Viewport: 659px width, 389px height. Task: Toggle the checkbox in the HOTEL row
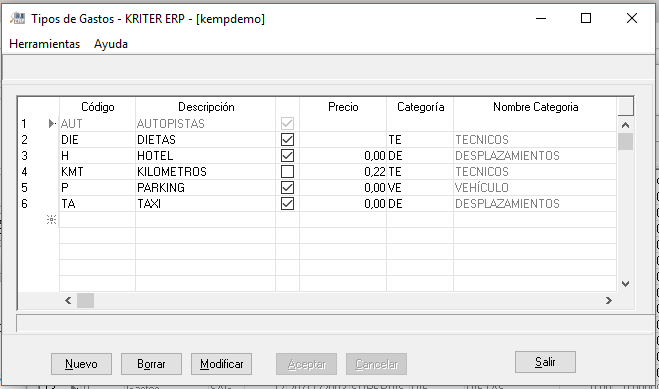pos(287,155)
